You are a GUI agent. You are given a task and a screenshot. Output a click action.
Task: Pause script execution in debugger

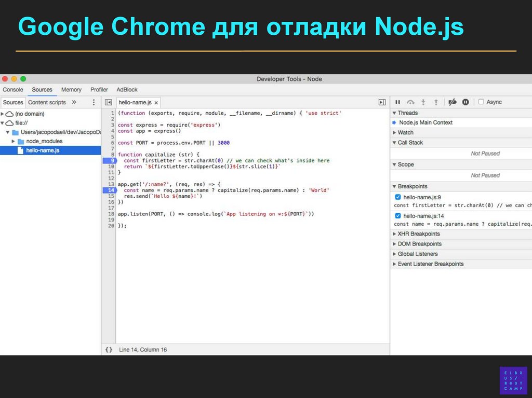tap(397, 102)
